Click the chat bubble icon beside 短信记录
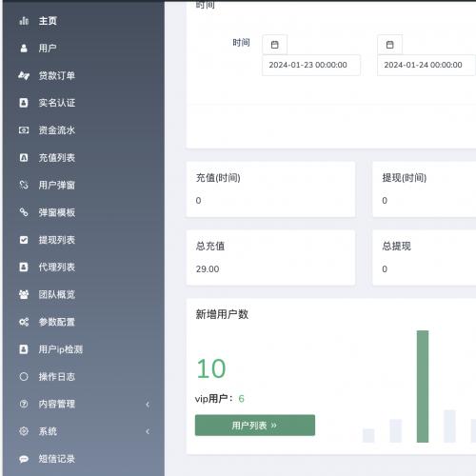Image resolution: width=476 pixels, height=476 pixels. tap(24, 459)
